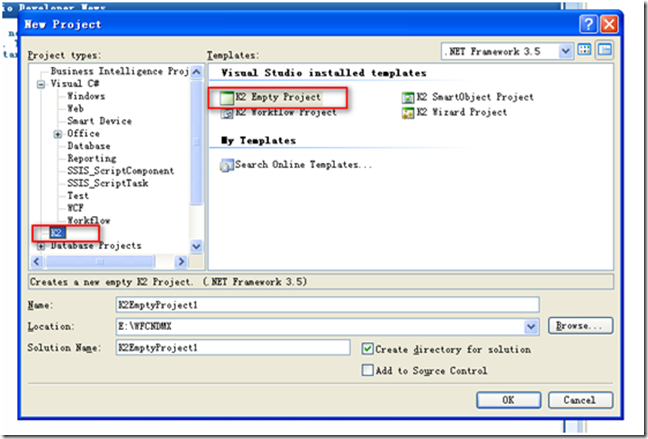The width and height of the screenshot is (648, 439).
Task: Switch templates to small icons view
Action: [605, 50]
